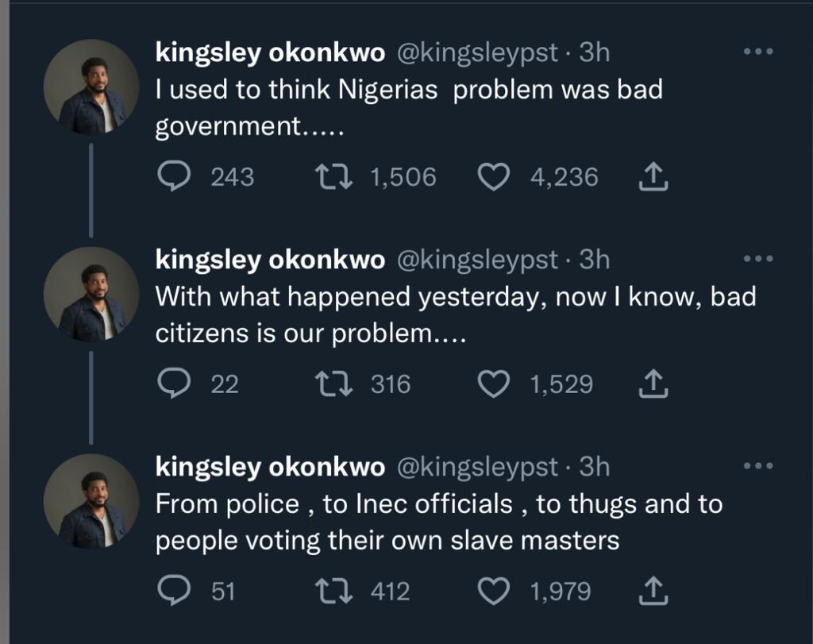Like the tweet with 1,979 likes
This screenshot has width=813, height=644.
tap(493, 592)
